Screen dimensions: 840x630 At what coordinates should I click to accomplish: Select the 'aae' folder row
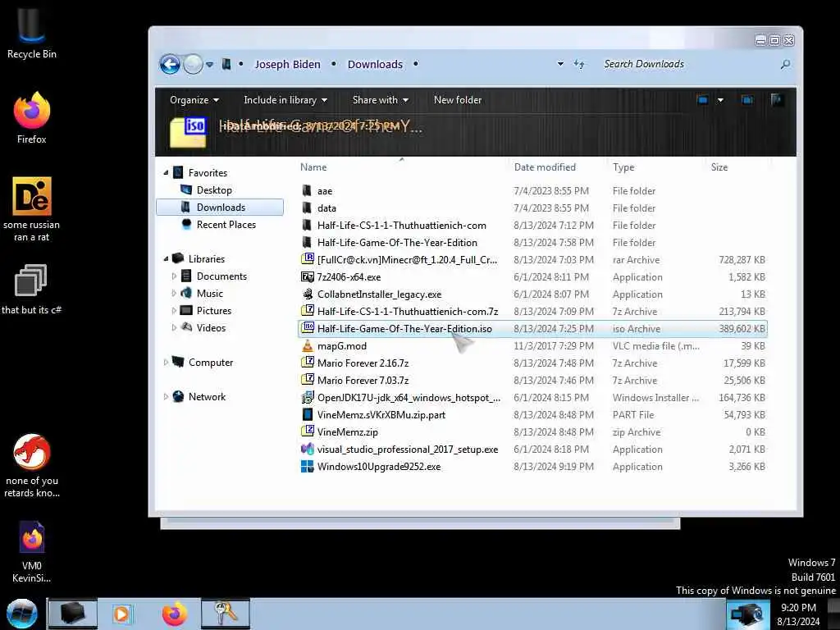point(533,190)
